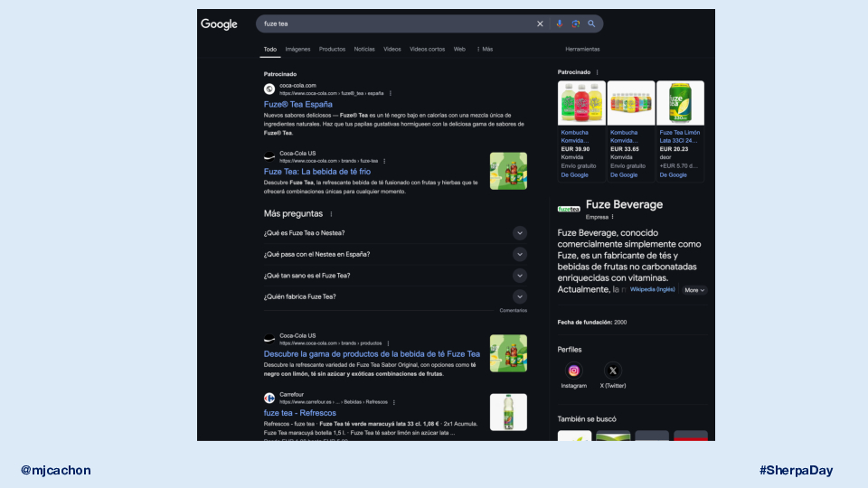Image resolution: width=868 pixels, height=488 pixels.
Task: Expand description with More button
Action: click(694, 290)
